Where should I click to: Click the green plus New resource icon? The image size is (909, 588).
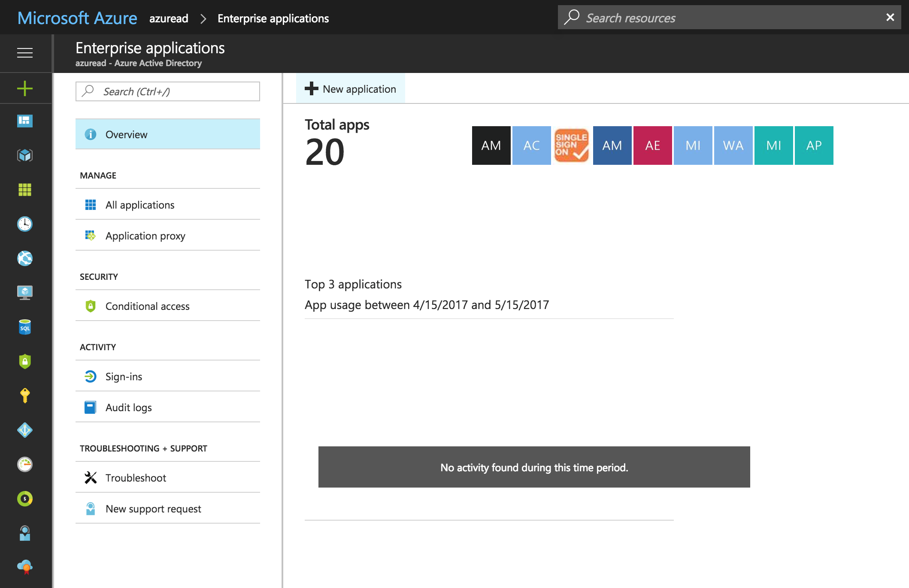click(25, 88)
